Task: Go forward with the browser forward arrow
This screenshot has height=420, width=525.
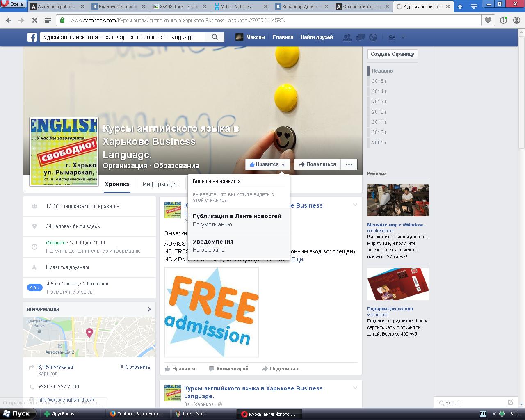Action: point(21,20)
